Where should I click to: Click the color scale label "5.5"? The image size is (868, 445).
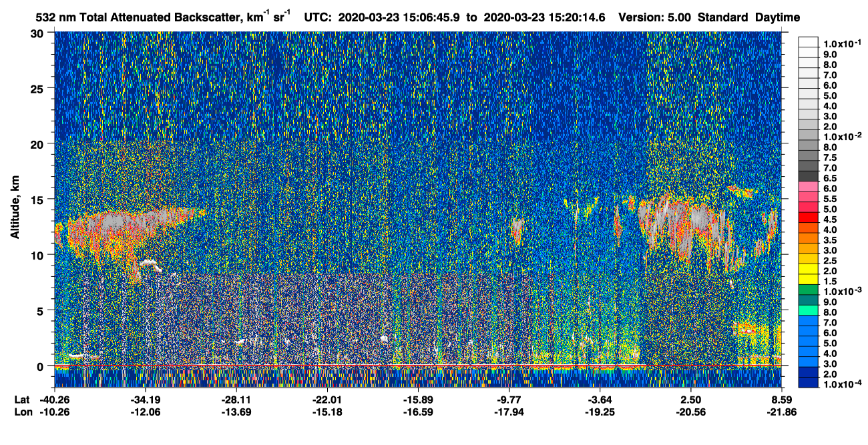pyautogui.click(x=830, y=199)
